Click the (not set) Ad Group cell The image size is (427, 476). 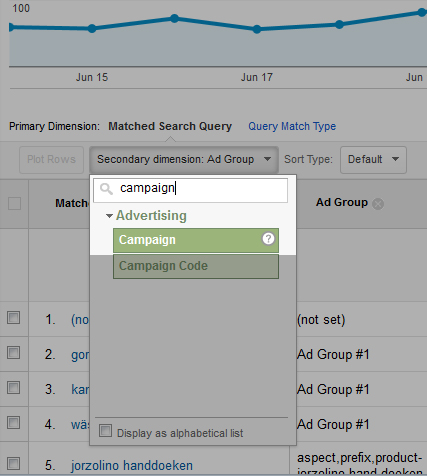pos(321,320)
